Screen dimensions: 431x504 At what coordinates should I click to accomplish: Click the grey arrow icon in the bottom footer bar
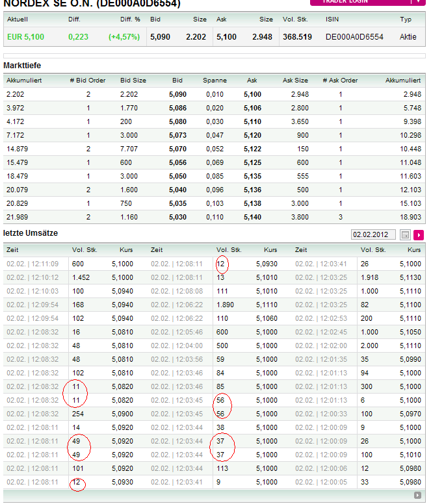coord(417,496)
